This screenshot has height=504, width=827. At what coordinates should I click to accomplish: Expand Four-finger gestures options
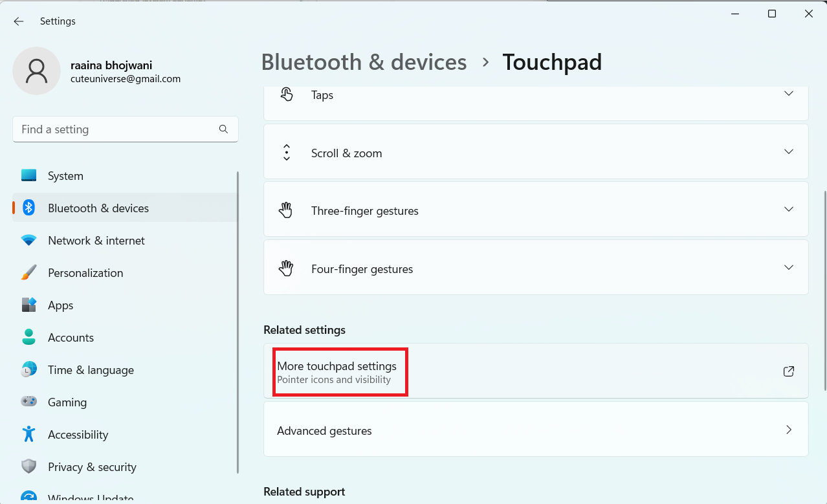(788, 268)
